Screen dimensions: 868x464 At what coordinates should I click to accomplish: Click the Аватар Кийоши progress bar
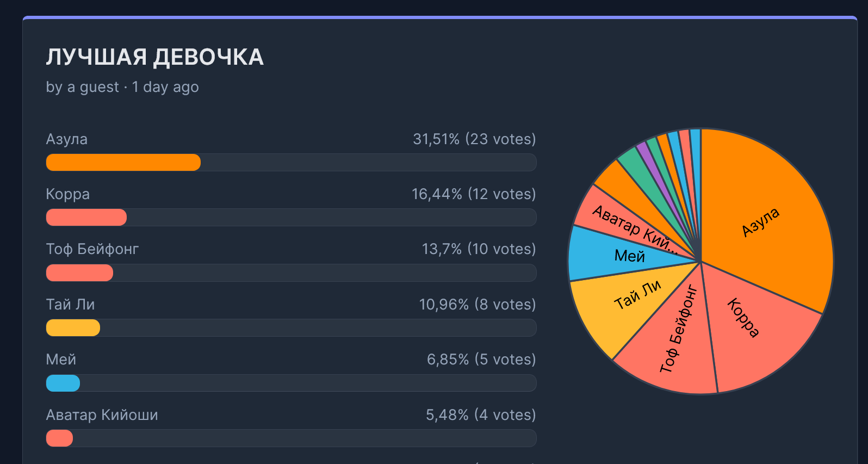[x=59, y=438]
